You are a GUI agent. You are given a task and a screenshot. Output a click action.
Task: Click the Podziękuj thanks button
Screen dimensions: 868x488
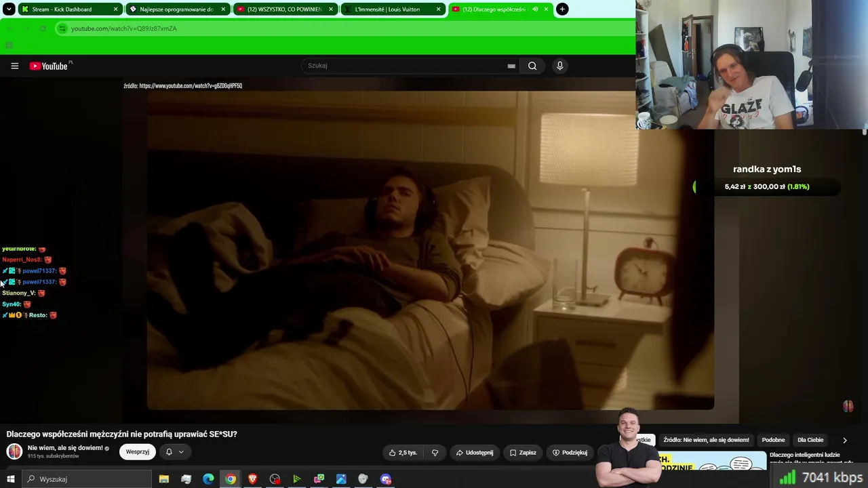click(x=570, y=452)
